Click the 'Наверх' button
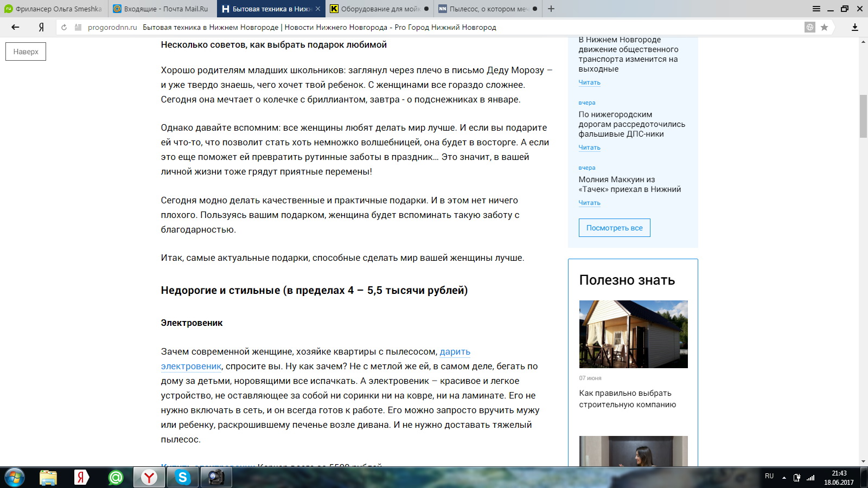This screenshot has width=868, height=488. point(25,52)
